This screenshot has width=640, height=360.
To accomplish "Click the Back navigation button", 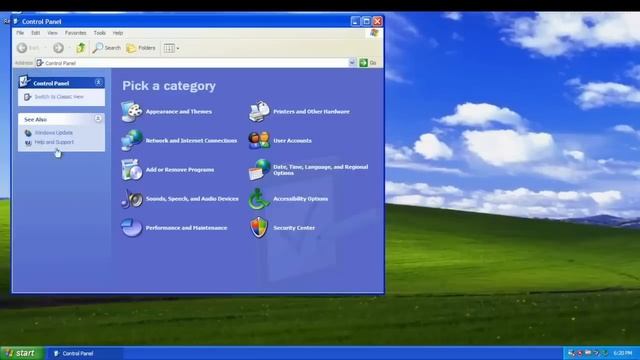I will [x=28, y=48].
